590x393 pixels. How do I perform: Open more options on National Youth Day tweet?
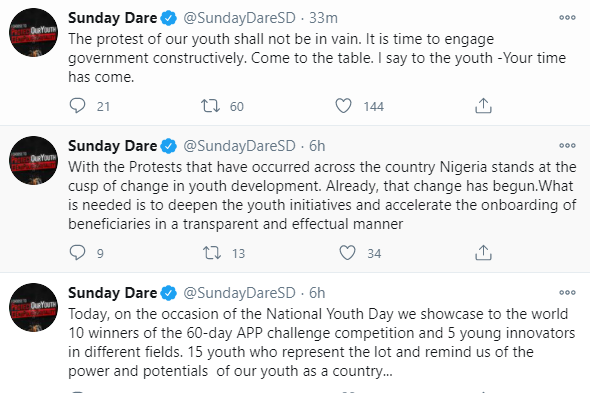tap(567, 292)
